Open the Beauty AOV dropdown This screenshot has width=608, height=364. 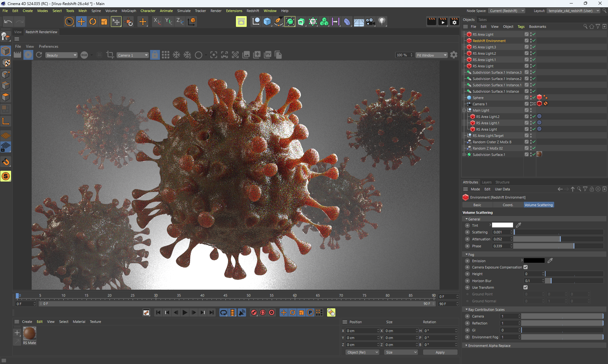(x=61, y=55)
